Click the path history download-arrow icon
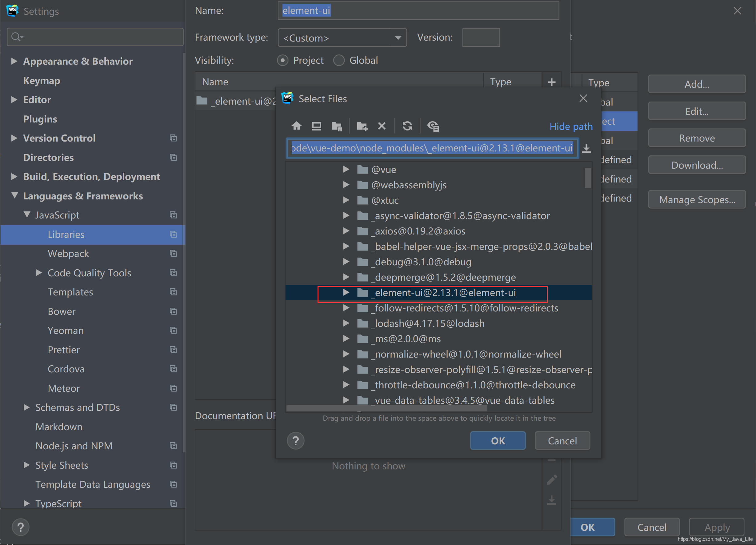756x545 pixels. (586, 148)
